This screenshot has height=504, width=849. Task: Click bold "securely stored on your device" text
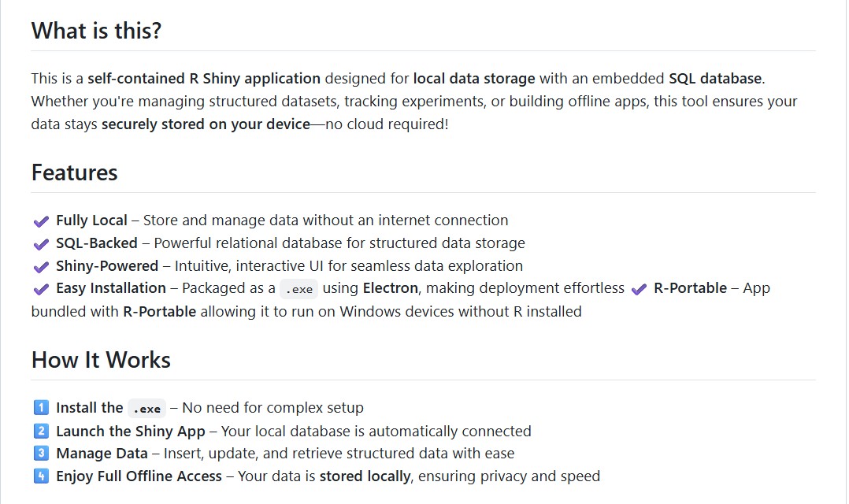tap(206, 124)
